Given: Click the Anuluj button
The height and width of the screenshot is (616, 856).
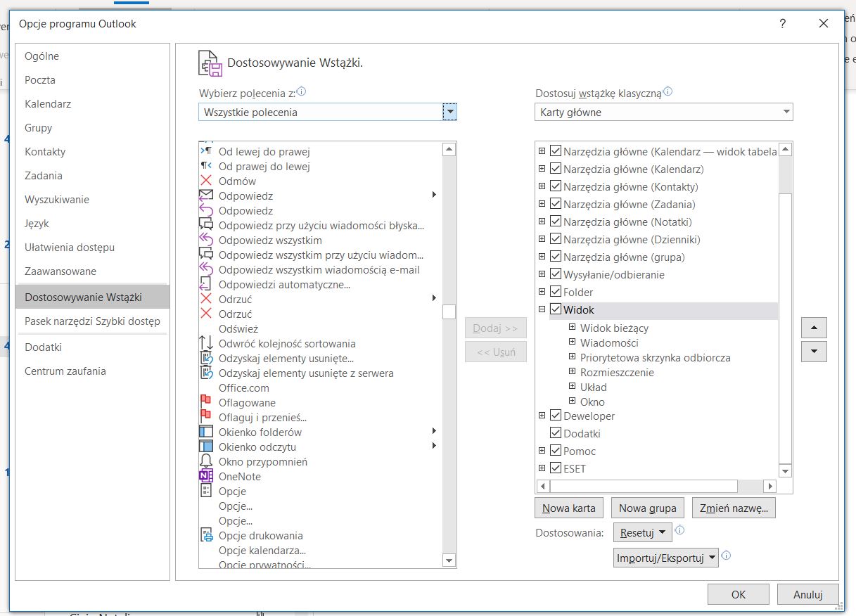Looking at the screenshot, I should tap(808, 594).
